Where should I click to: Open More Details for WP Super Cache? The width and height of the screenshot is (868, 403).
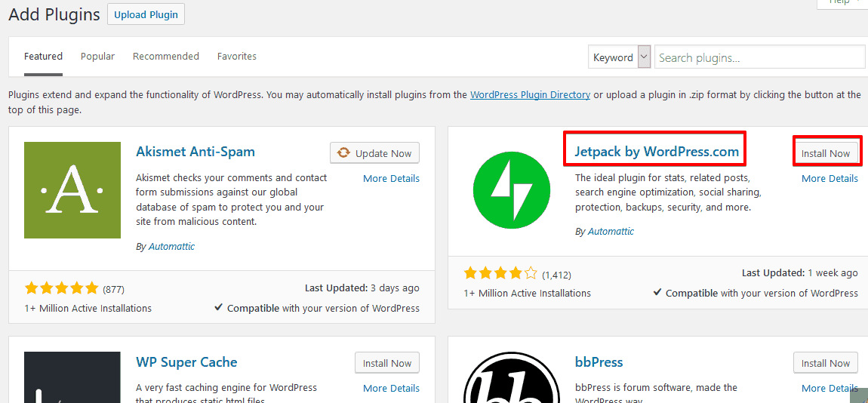pos(392,388)
